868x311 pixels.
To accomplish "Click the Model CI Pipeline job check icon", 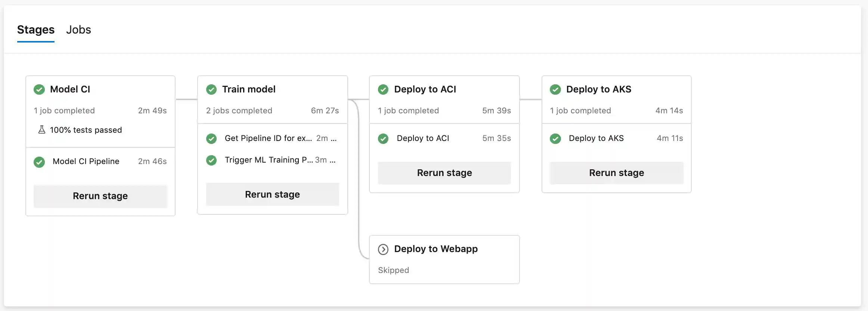I will [x=39, y=162].
